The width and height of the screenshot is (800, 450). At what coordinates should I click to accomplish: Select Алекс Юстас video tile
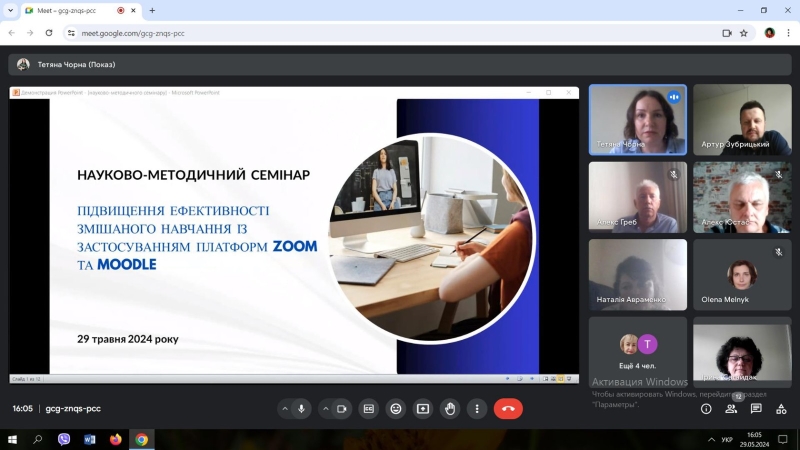tap(742, 197)
